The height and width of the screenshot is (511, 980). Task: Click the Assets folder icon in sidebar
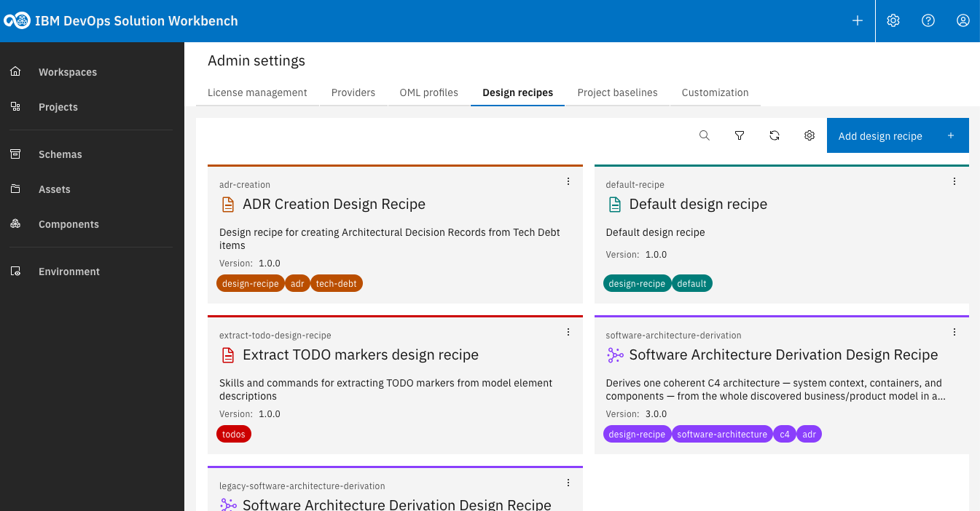click(15, 189)
